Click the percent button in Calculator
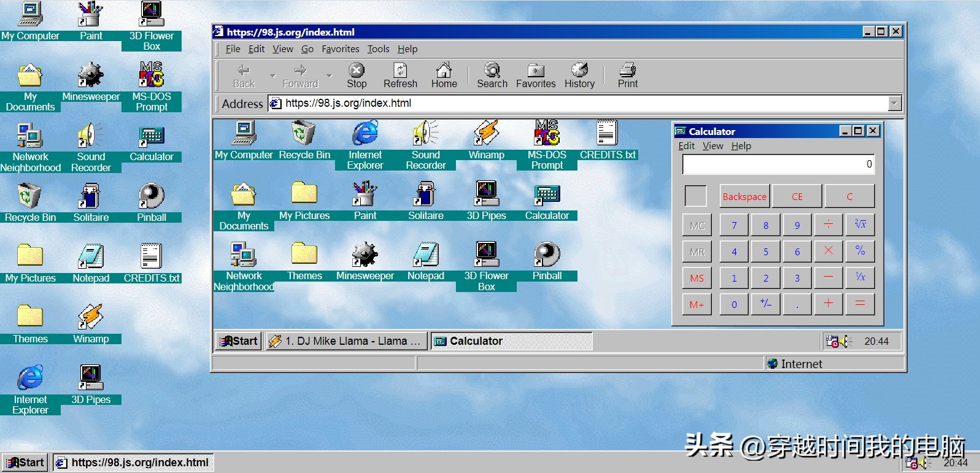 point(860,252)
